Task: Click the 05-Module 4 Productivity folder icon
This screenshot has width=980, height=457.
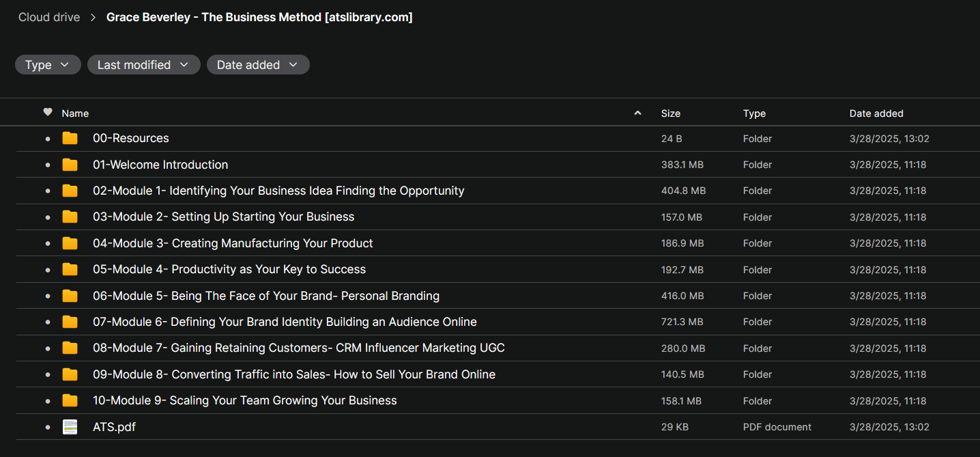Action: pyautogui.click(x=70, y=270)
